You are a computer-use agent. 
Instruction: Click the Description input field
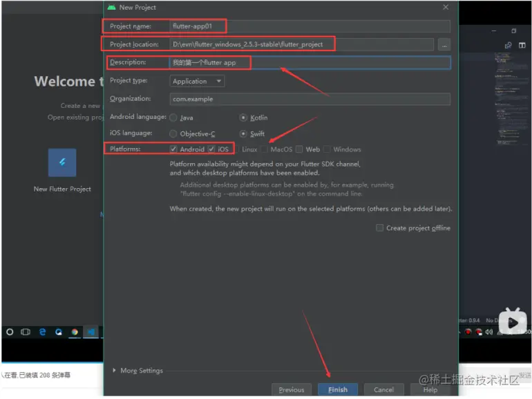pos(310,63)
